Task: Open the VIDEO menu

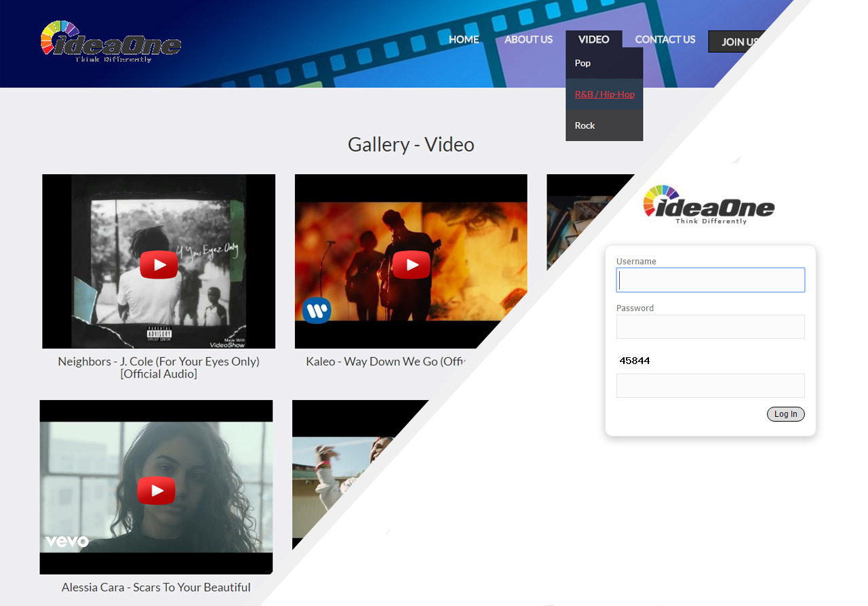Action: point(593,39)
